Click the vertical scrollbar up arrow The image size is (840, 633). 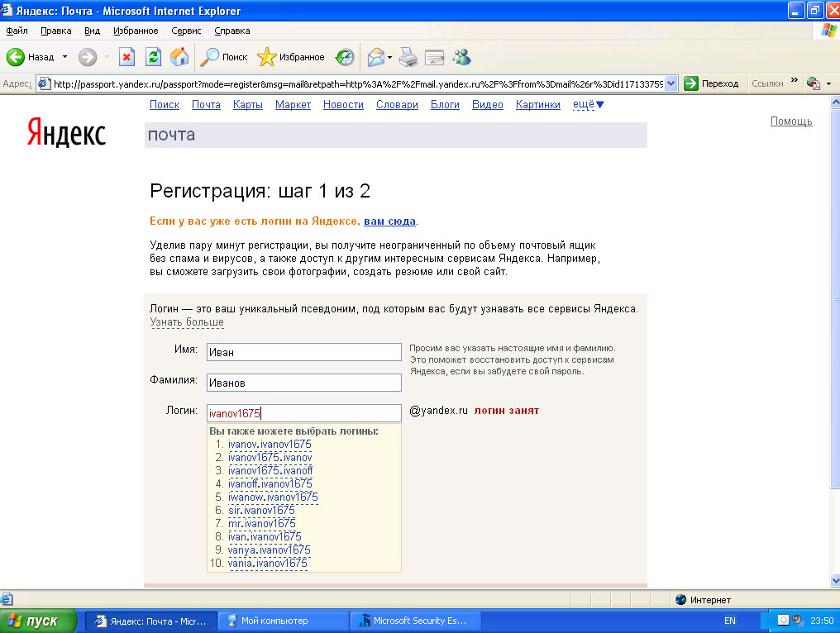835,102
